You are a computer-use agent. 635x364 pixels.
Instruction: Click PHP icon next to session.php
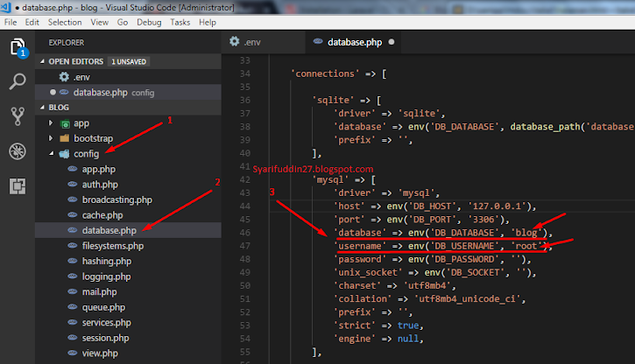click(73, 337)
